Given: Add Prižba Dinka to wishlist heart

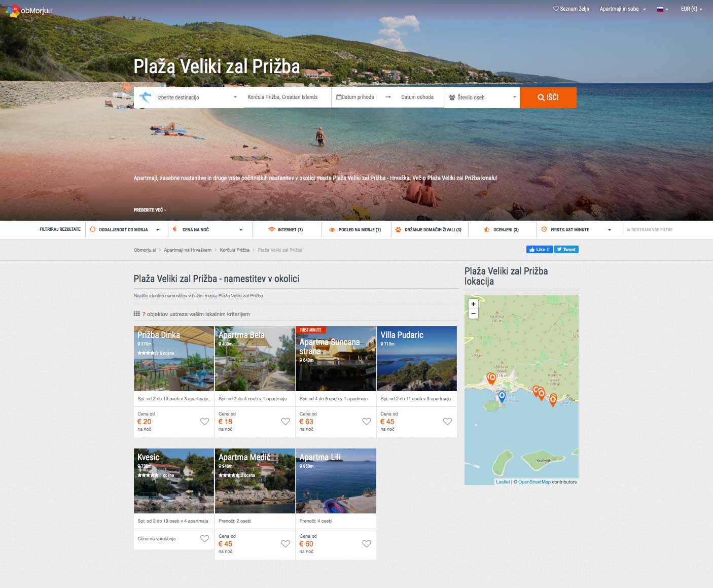Looking at the screenshot, I should pos(204,422).
